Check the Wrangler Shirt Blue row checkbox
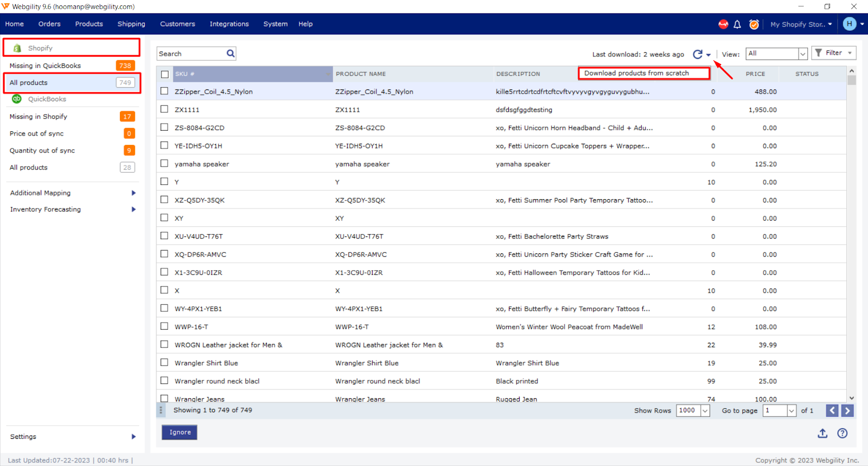Viewport: 868px width, 466px height. [164, 362]
